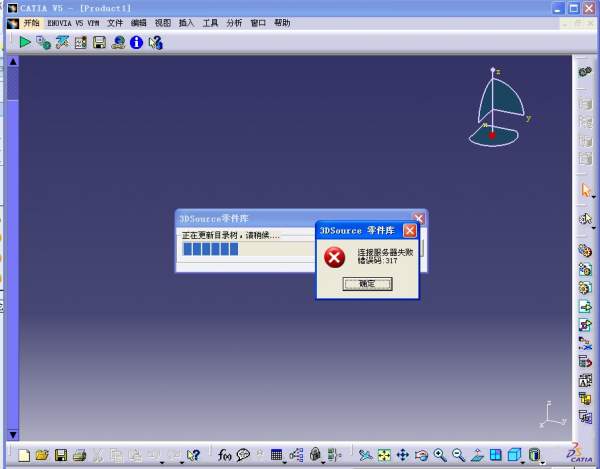This screenshot has height=469, width=600.
Task: Click the green arrow component icon in right toolbar
Action: point(585,307)
